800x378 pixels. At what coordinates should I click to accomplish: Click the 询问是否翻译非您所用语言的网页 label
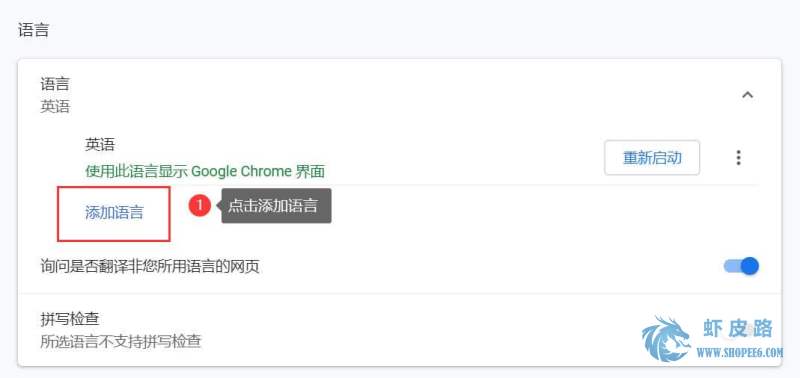(x=150, y=266)
